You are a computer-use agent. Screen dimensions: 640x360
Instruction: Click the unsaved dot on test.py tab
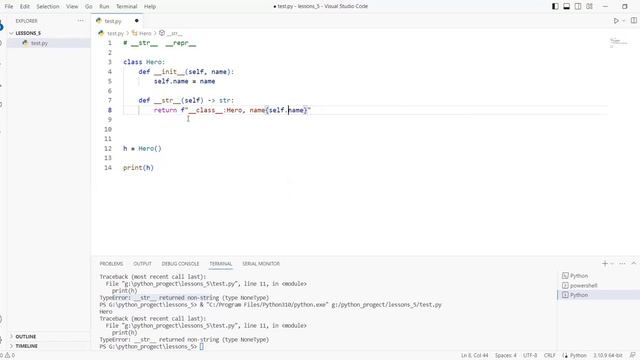click(136, 20)
